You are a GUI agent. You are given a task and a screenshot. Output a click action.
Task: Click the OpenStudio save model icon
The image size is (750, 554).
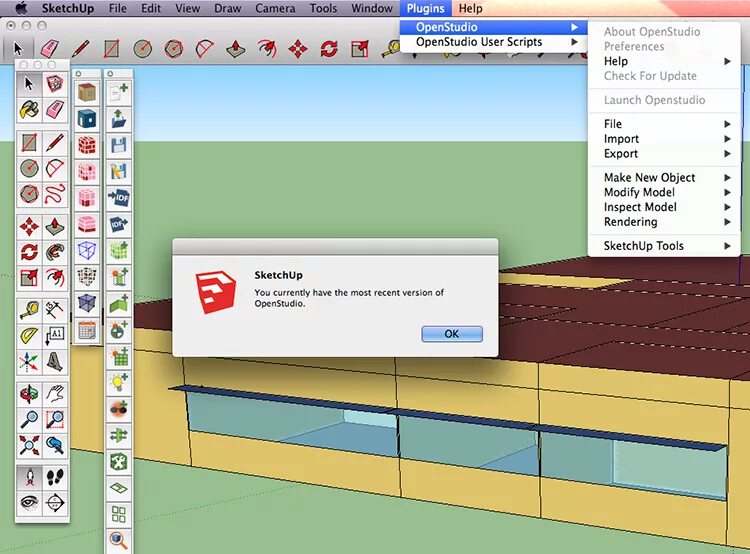(x=119, y=145)
